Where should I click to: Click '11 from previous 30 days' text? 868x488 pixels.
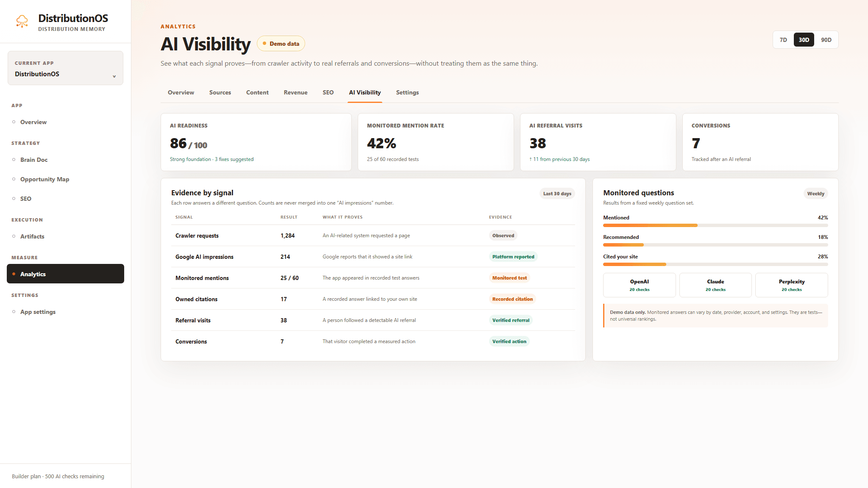(559, 159)
